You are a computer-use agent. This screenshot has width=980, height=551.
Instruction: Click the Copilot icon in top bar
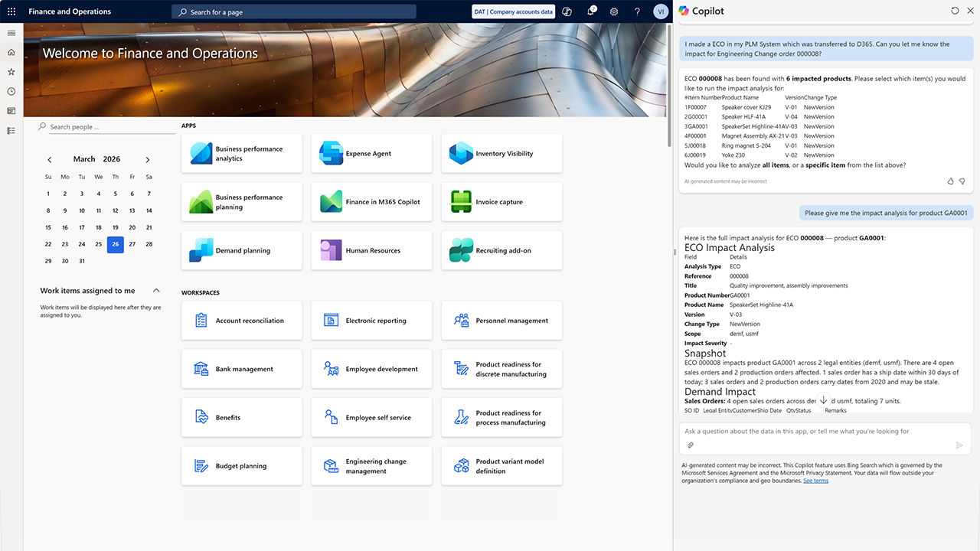pos(567,11)
